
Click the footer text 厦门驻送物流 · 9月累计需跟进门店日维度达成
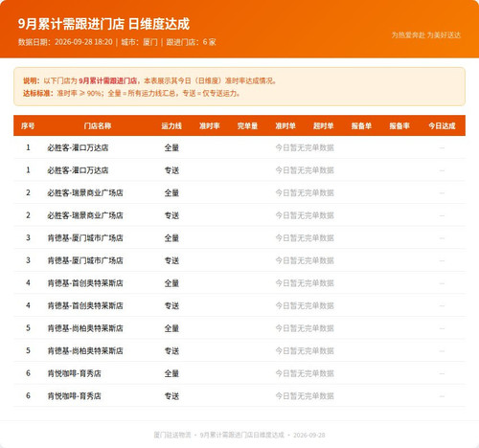[x=219, y=435]
